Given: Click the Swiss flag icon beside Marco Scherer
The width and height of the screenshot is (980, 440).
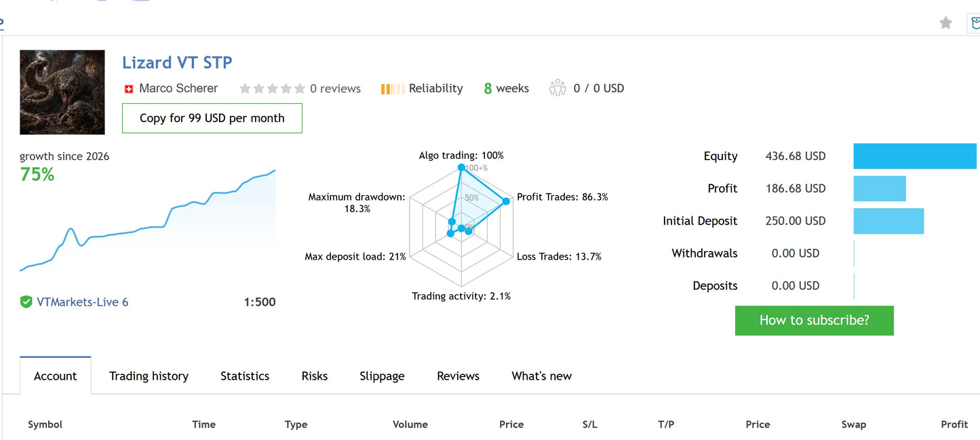Looking at the screenshot, I should tap(129, 89).
